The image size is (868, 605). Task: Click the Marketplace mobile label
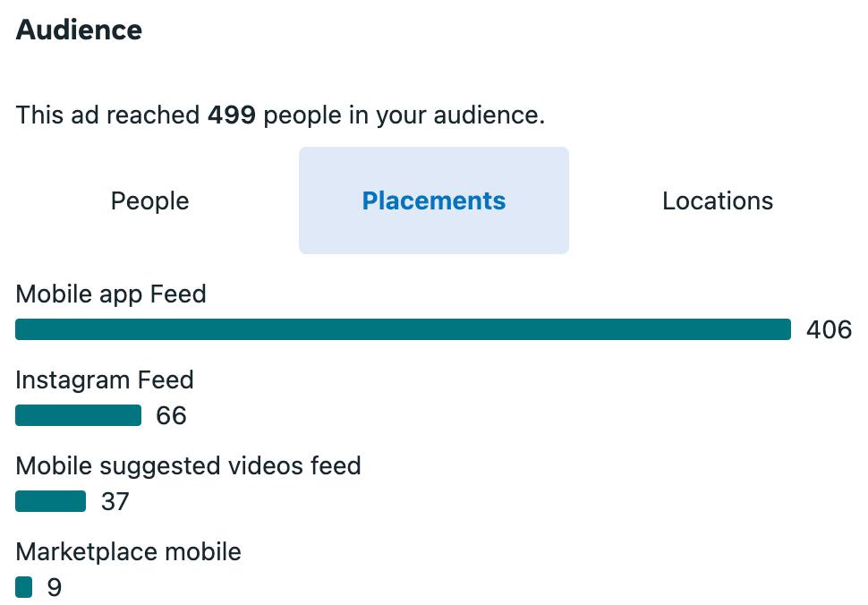tap(129, 552)
